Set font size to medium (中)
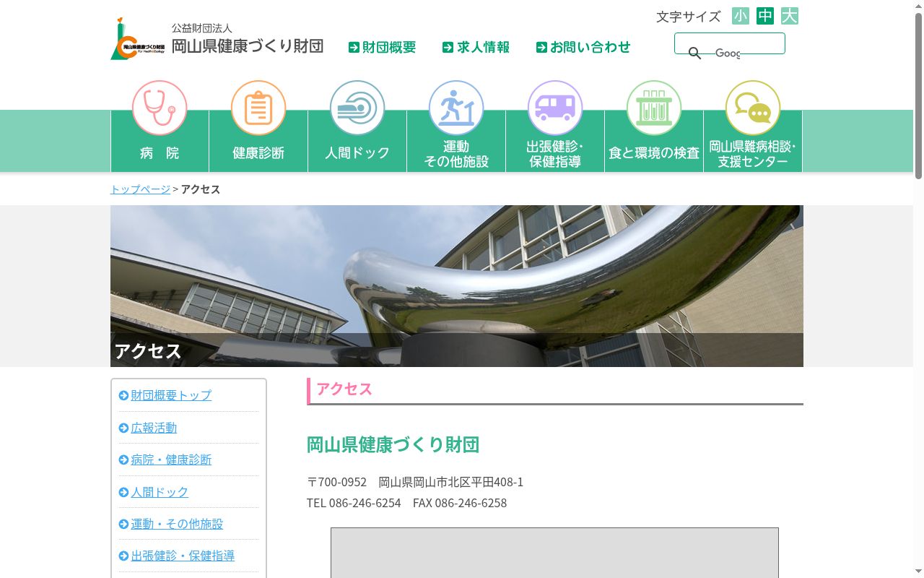 click(765, 16)
